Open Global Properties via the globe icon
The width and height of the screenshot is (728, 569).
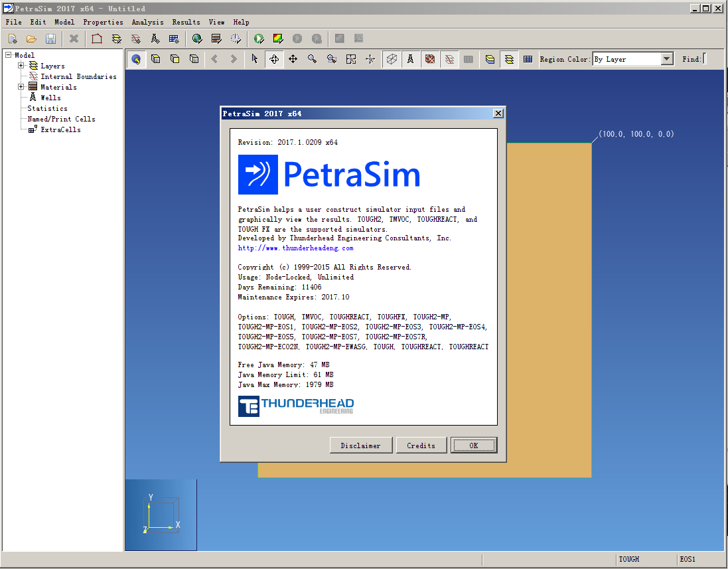click(x=197, y=39)
